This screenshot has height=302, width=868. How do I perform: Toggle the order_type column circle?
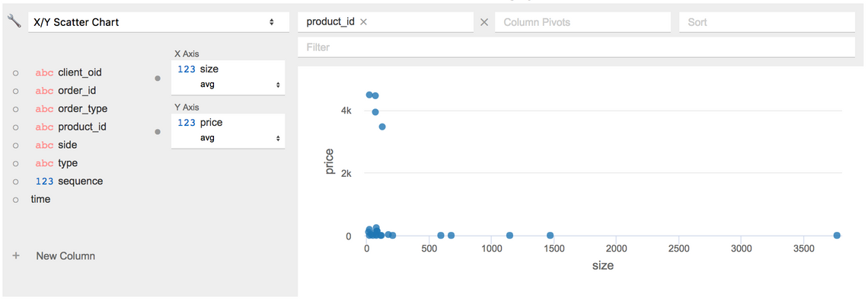click(x=15, y=108)
